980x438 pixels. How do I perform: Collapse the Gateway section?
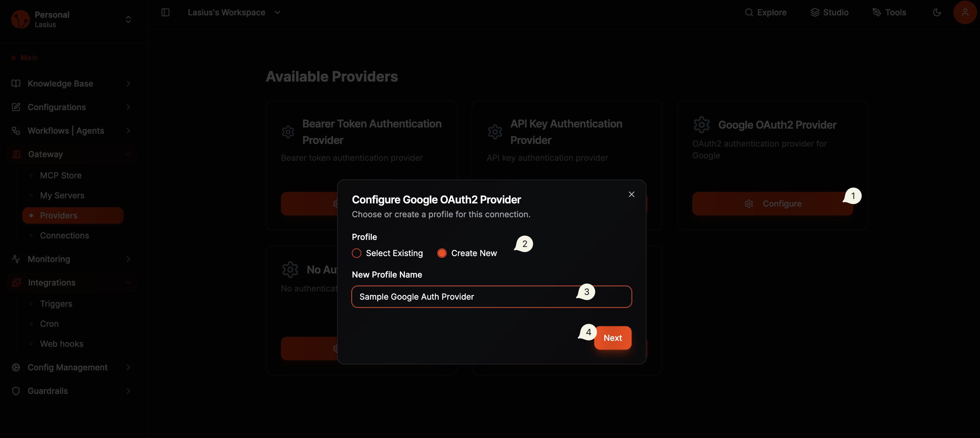128,154
